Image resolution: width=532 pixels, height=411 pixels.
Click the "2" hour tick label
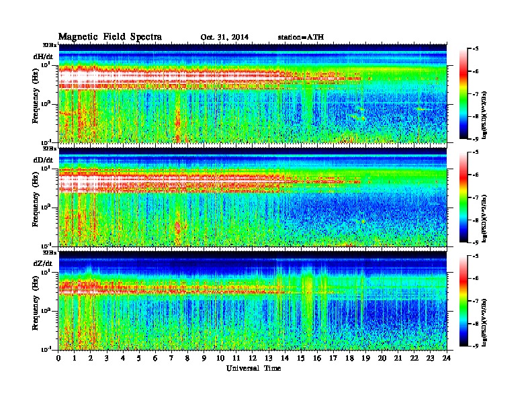91,358
